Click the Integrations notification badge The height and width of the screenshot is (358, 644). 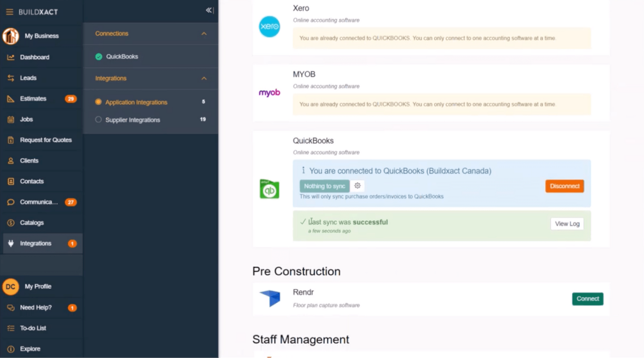pyautogui.click(x=72, y=244)
